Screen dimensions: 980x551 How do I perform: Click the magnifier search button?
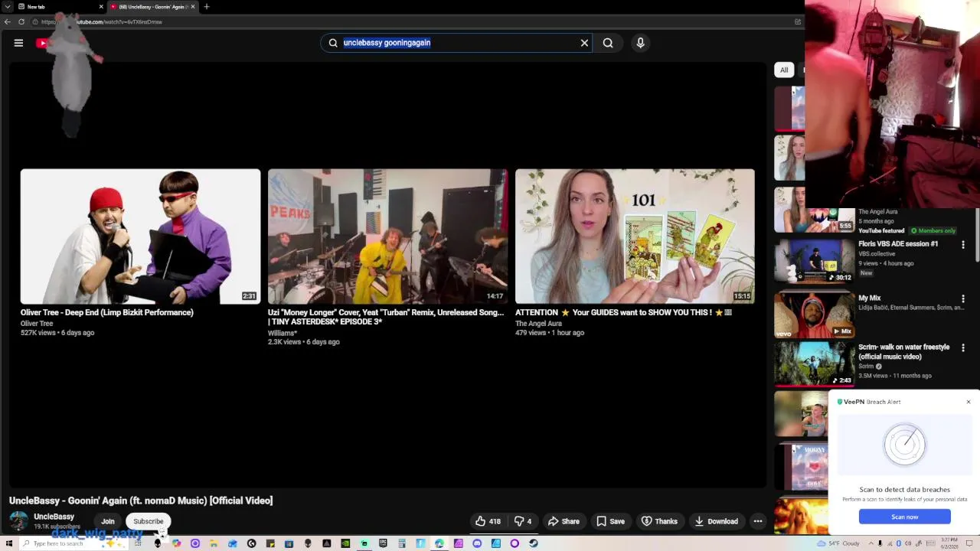coord(608,43)
